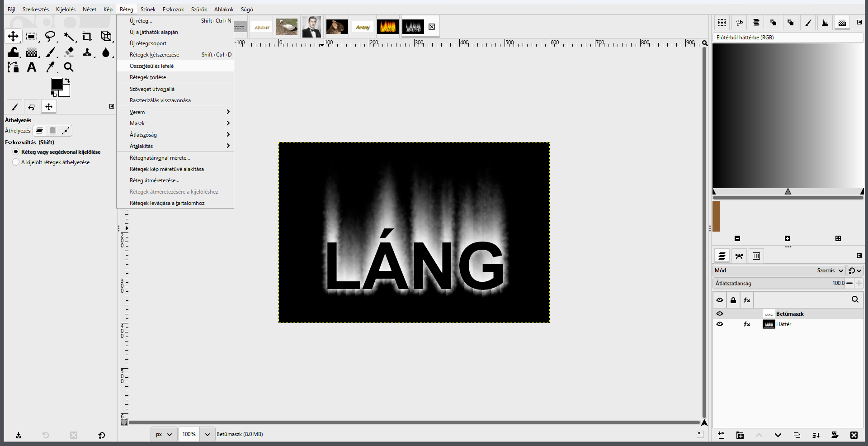Select the Text tool (letter A)
The width and height of the screenshot is (868, 446).
pyautogui.click(x=31, y=67)
